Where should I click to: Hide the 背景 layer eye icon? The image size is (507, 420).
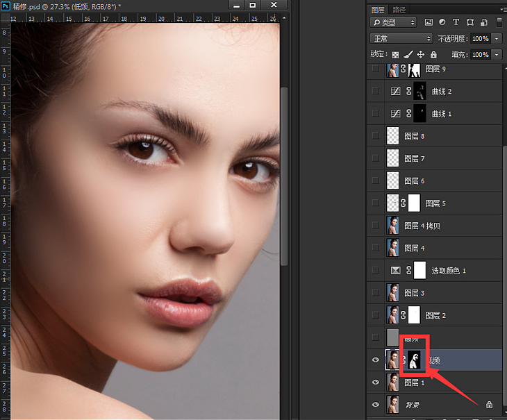pyautogui.click(x=376, y=405)
